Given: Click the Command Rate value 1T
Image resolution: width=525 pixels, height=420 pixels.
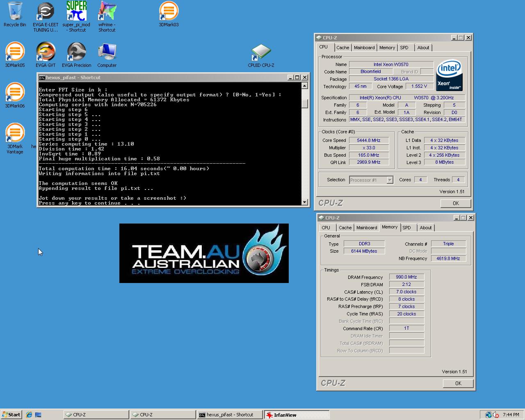Looking at the screenshot, I should (x=406, y=329).
